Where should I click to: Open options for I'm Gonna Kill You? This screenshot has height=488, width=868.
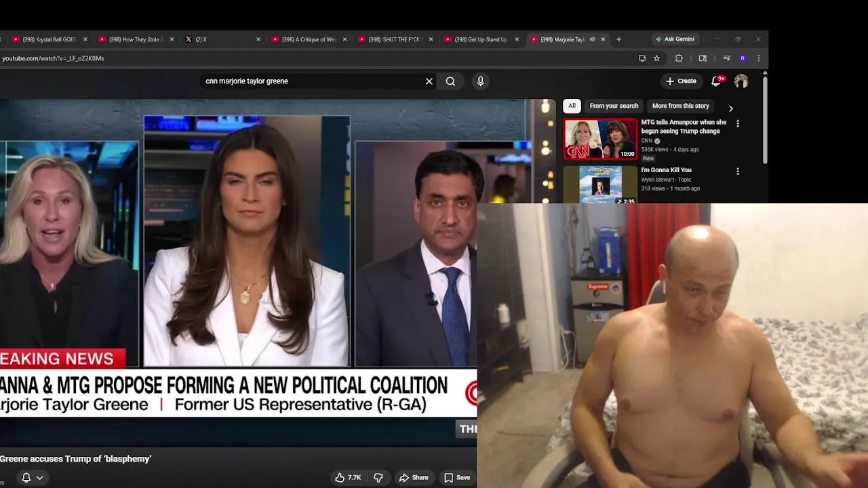(x=738, y=171)
